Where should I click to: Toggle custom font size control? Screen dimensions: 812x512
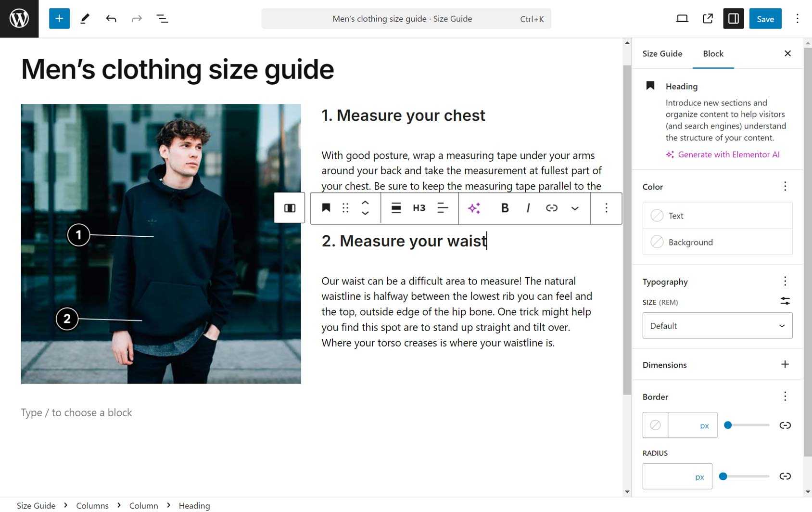coord(785,301)
